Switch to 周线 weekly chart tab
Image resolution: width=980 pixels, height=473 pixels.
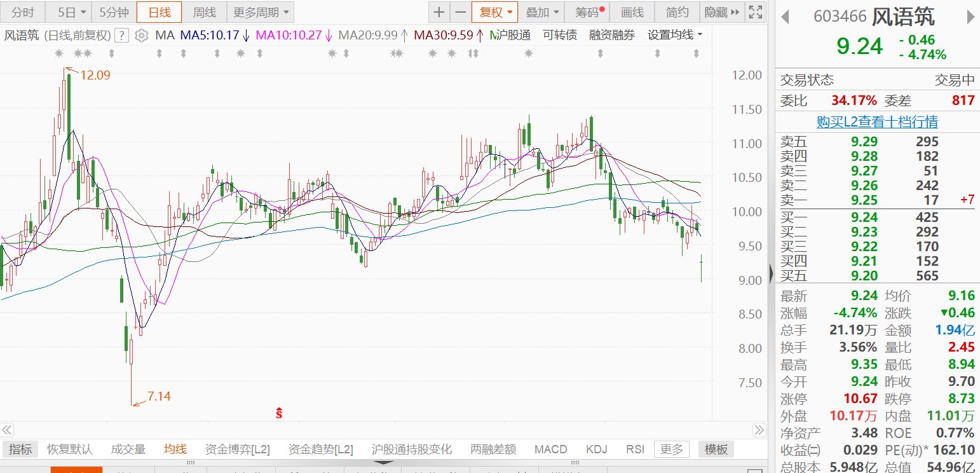click(205, 12)
